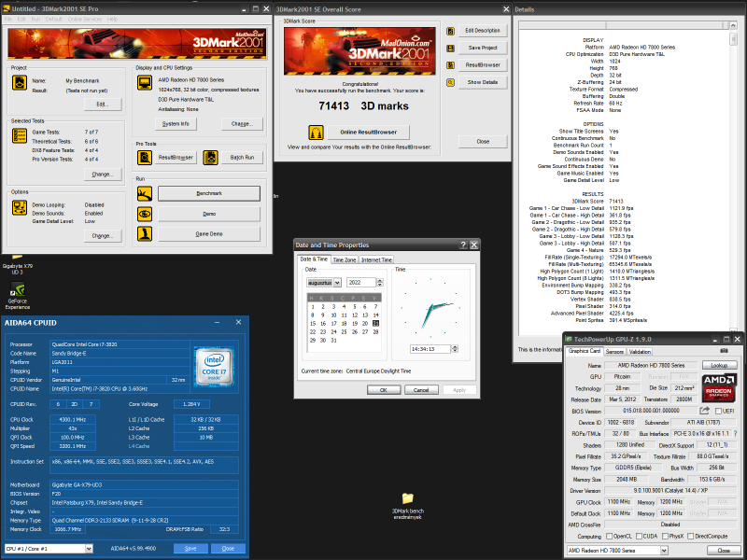Click the Options panel icon in 3DMark
The image size is (747, 560).
tap(20, 207)
